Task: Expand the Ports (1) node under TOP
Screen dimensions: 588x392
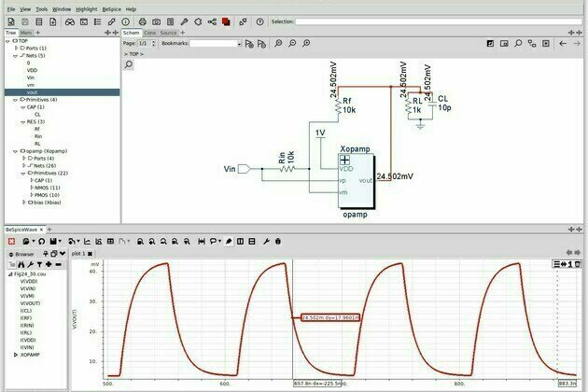Action: 16,48
